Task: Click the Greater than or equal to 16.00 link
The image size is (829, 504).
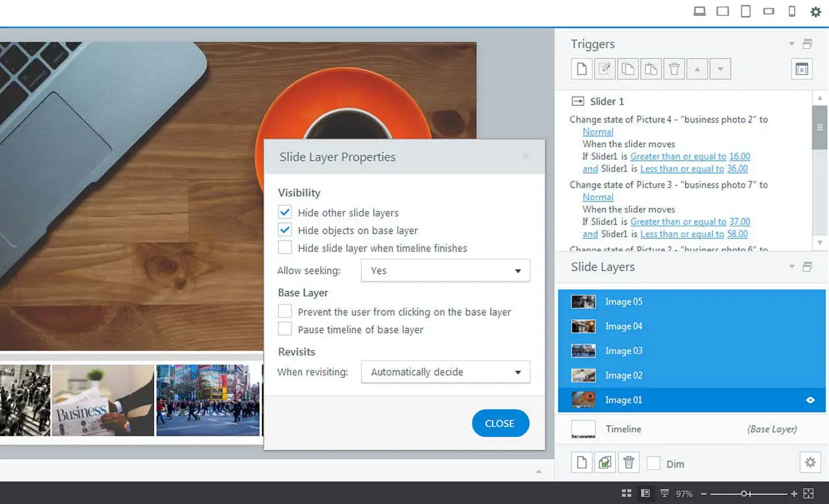Action: (x=678, y=156)
